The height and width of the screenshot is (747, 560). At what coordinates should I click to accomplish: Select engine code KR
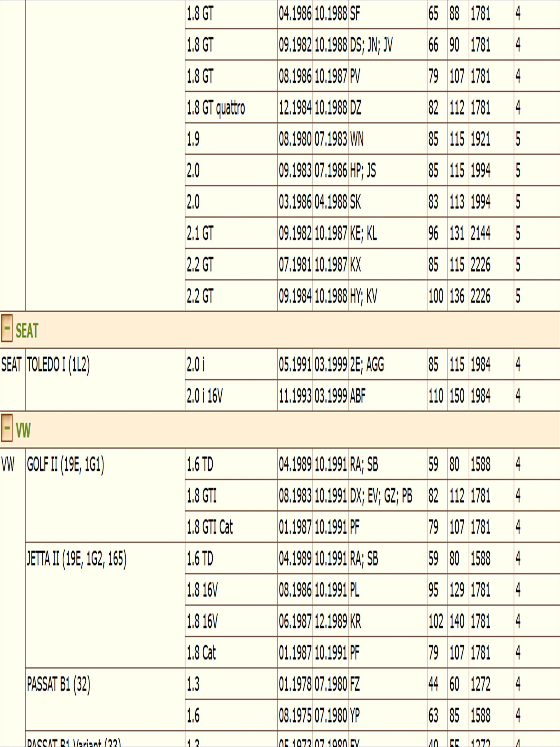[388, 621]
